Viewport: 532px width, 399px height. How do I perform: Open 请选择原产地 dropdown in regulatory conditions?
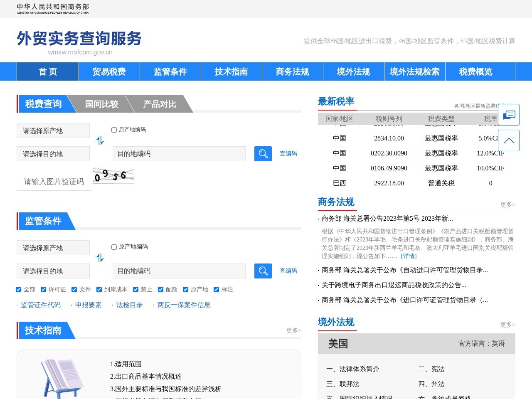click(x=53, y=248)
